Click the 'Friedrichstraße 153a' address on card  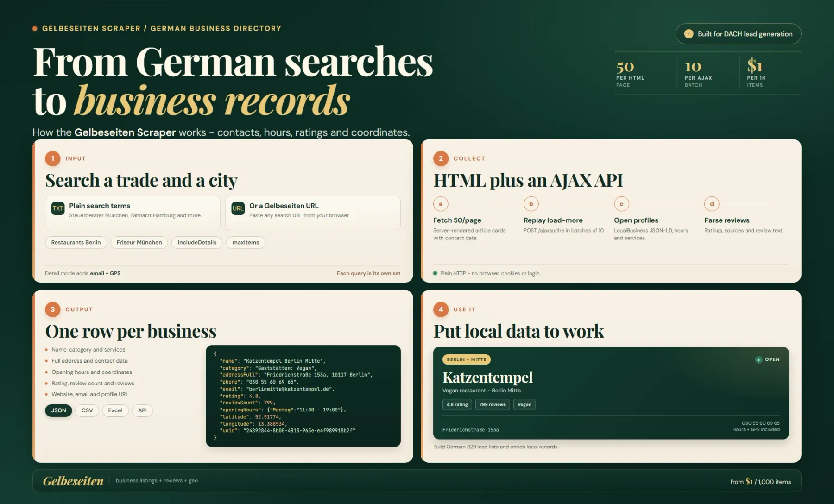click(x=471, y=430)
